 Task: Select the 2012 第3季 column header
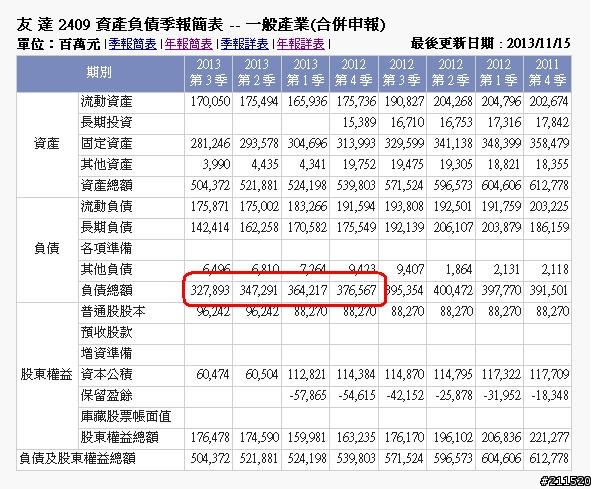(x=402, y=74)
